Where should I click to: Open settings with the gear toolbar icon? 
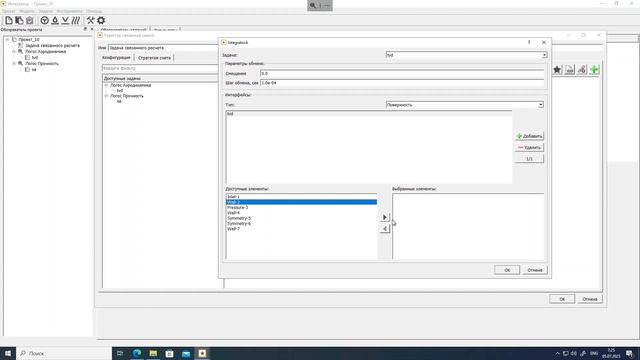[101, 20]
